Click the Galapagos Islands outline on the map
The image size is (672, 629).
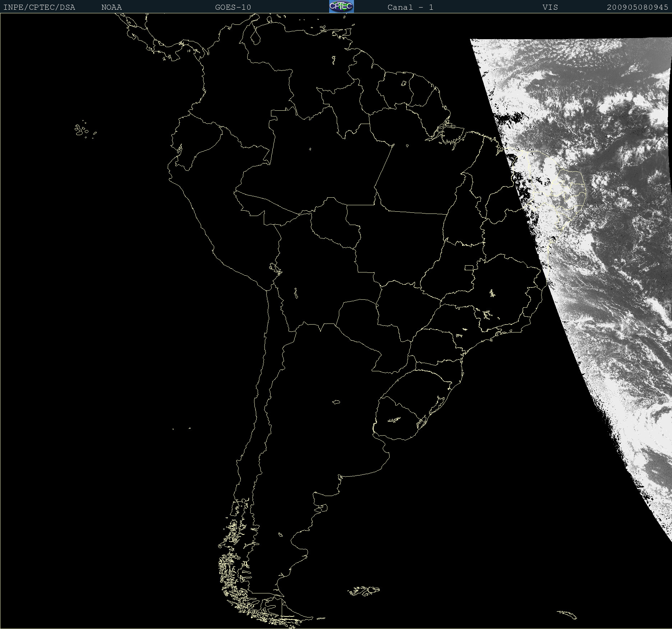(85, 129)
